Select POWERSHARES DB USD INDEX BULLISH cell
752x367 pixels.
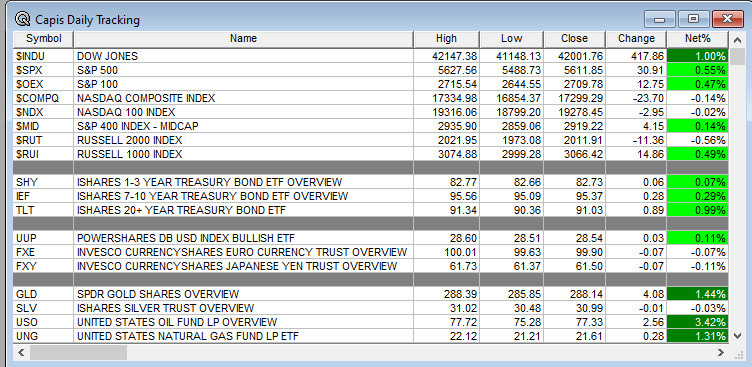243,238
